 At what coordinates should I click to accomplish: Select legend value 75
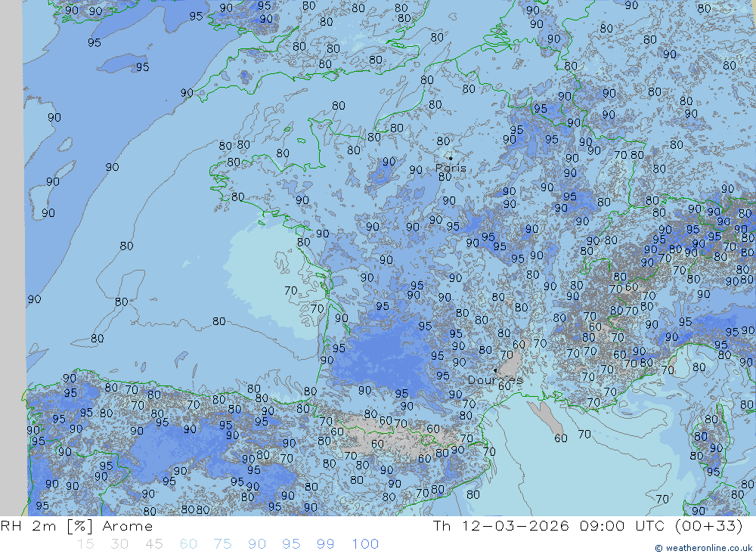click(222, 544)
